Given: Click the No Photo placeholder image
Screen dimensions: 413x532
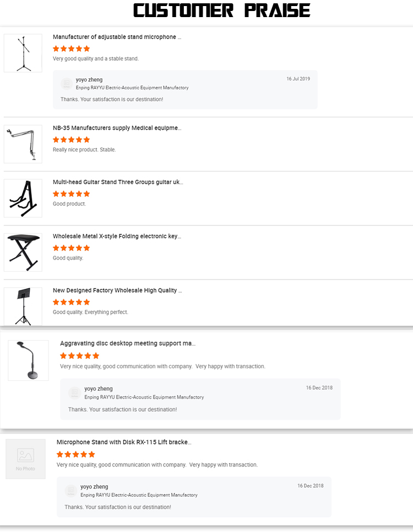Looking at the screenshot, I should click(x=25, y=459).
